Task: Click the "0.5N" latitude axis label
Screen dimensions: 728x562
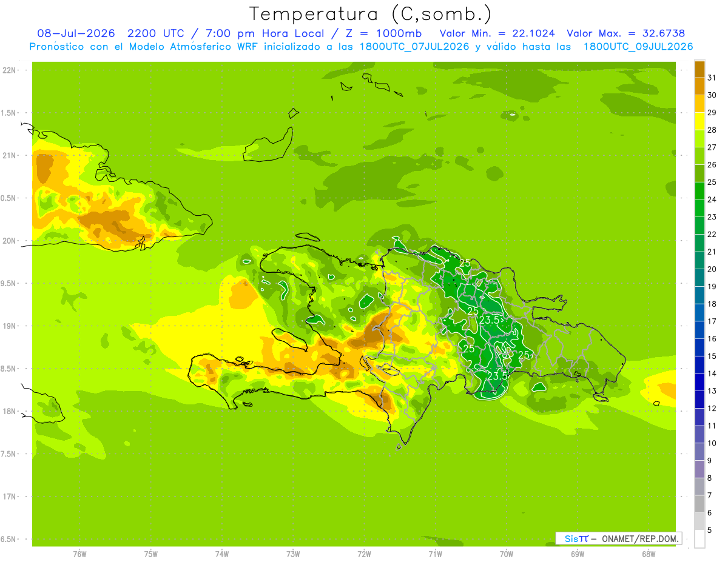Action: pos(8,198)
